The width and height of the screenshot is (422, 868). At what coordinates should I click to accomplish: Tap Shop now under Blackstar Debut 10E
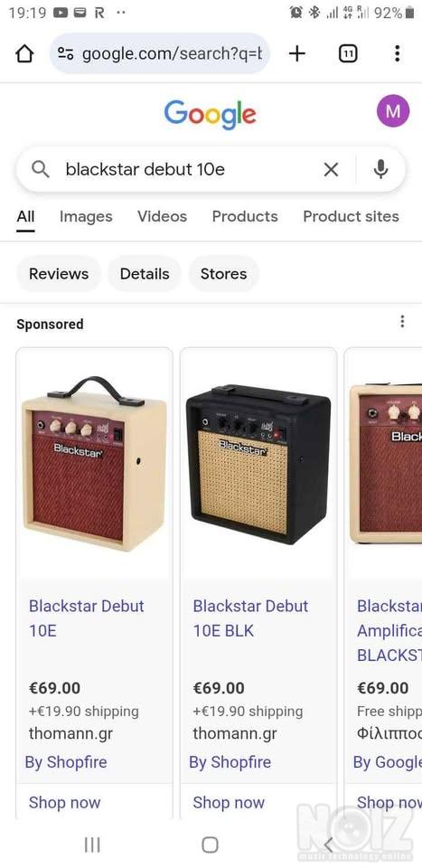[x=65, y=802]
